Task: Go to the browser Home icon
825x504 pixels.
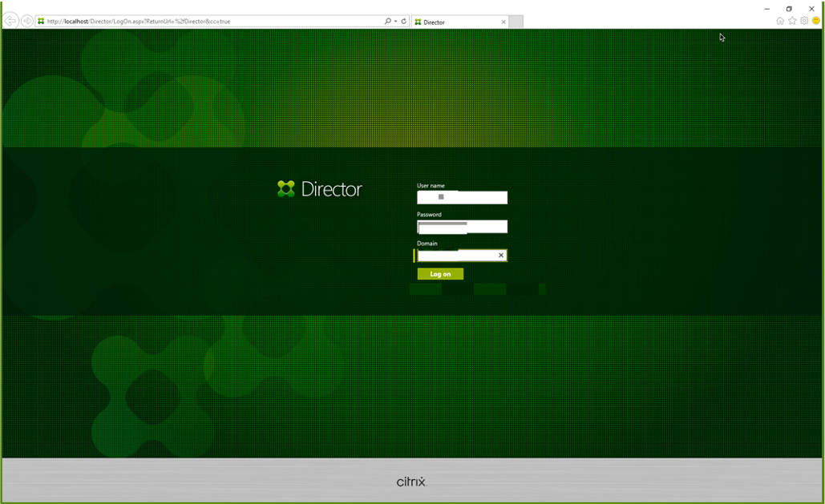Action: click(x=780, y=21)
